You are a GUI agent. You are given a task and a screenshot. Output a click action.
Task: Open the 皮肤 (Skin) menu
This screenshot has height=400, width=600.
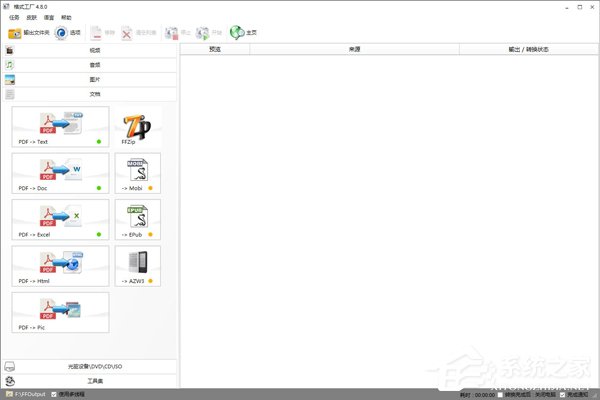[31, 18]
